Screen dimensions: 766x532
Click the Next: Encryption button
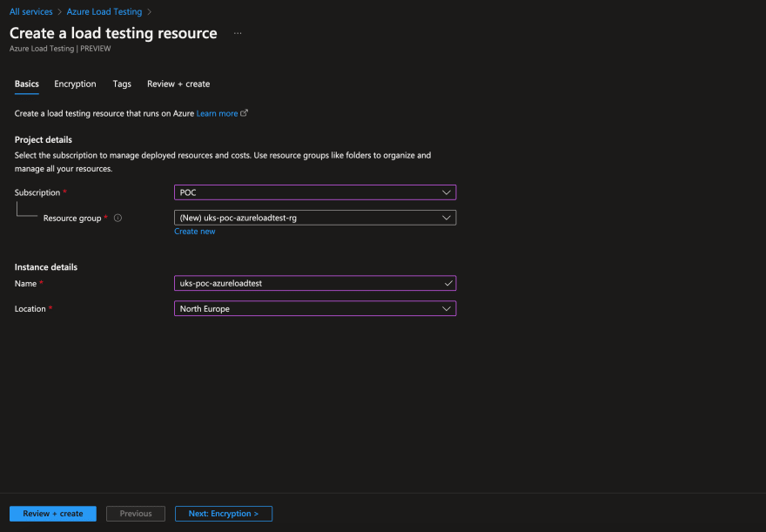tap(223, 514)
